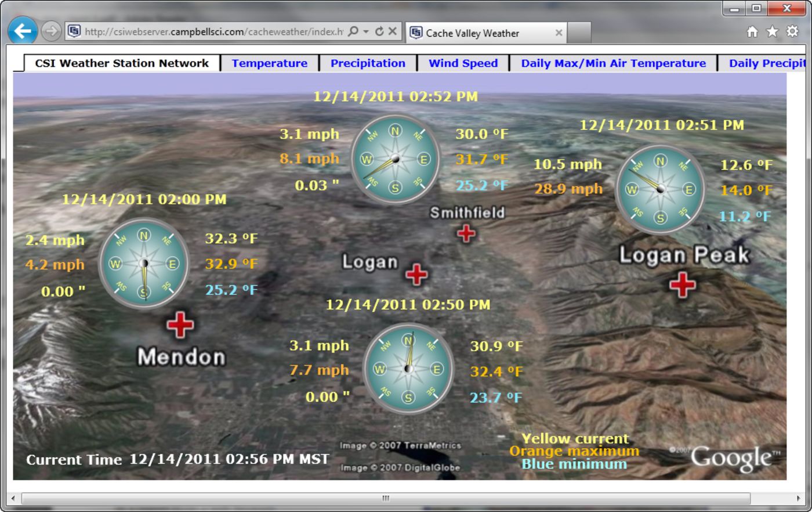This screenshot has width=812, height=512.
Task: Click the Mendon red cross marker
Action: point(180,324)
